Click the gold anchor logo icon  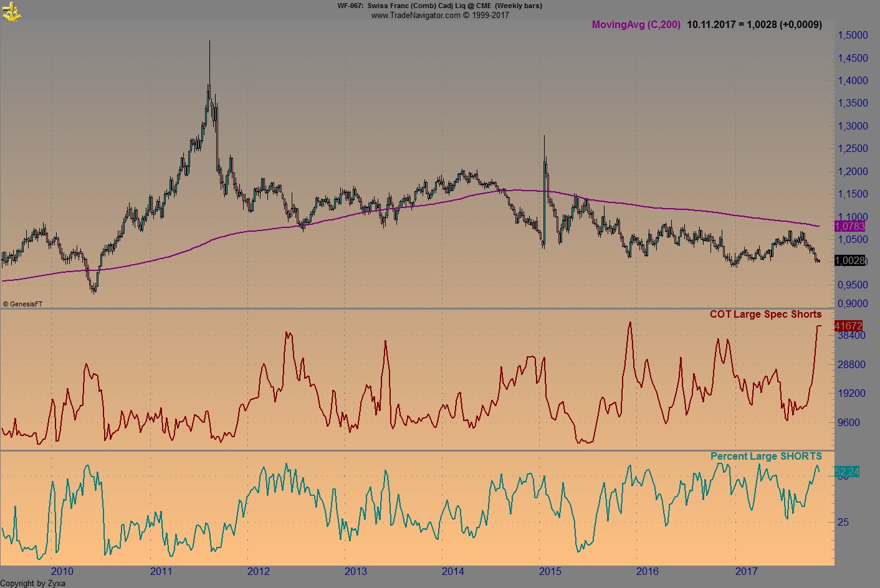coord(11,11)
